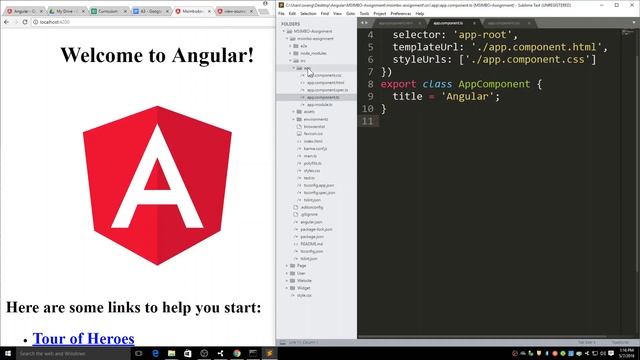
Task: Open the tab list dropdown arrow
Action: pyautogui.click(x=634, y=23)
